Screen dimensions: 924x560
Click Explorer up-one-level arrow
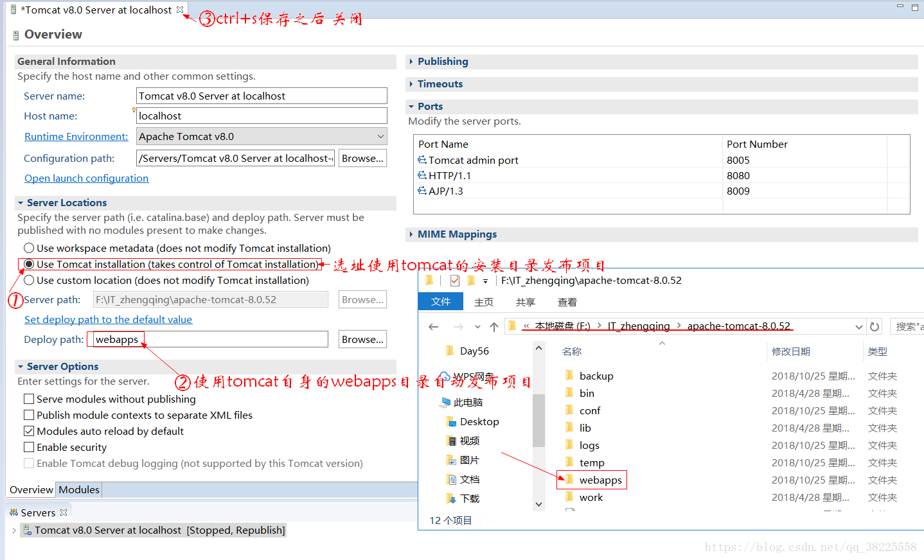click(x=494, y=327)
